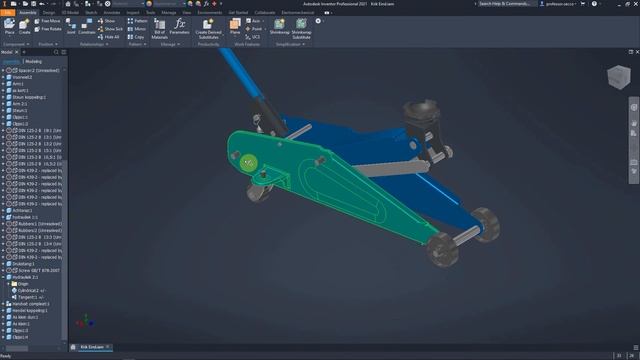
Task: Open the Parameters fx tool
Action: [x=180, y=27]
